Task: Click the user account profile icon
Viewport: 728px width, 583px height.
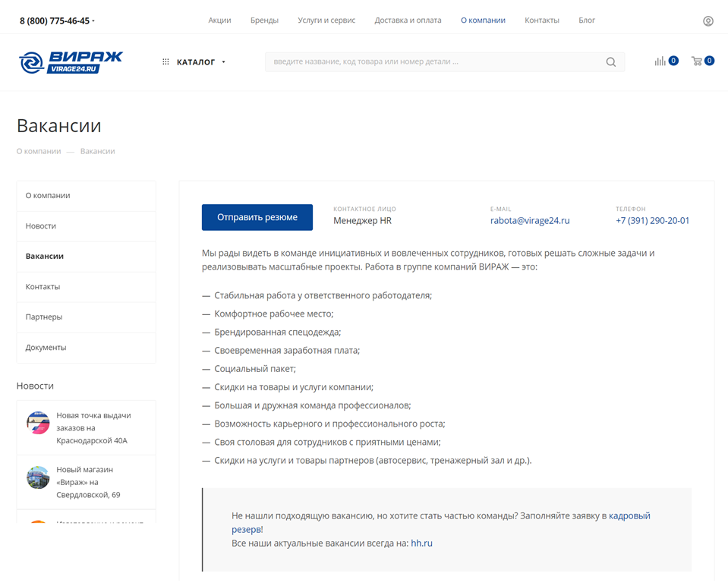Action: (708, 21)
